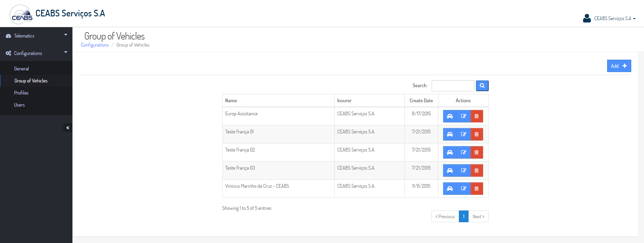Click the CEABS logo
This screenshot has width=644, height=243.
(x=21, y=15)
